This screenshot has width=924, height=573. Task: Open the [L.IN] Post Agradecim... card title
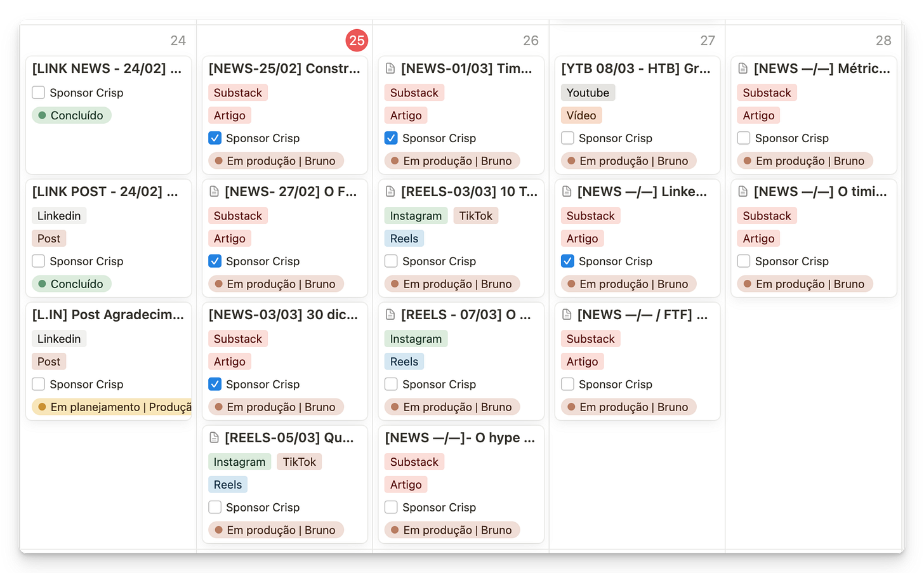click(108, 315)
